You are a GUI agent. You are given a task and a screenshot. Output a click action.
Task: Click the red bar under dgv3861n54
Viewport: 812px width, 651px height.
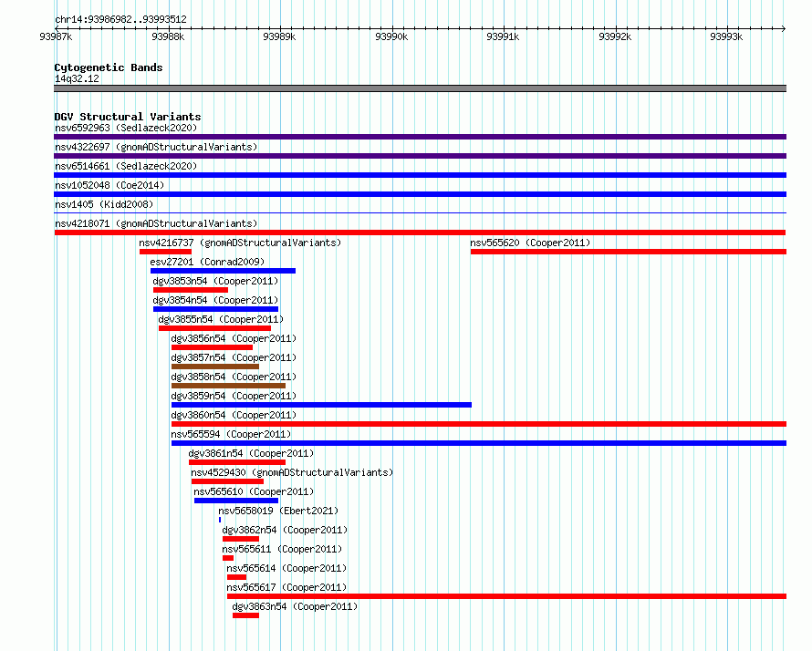(x=237, y=462)
